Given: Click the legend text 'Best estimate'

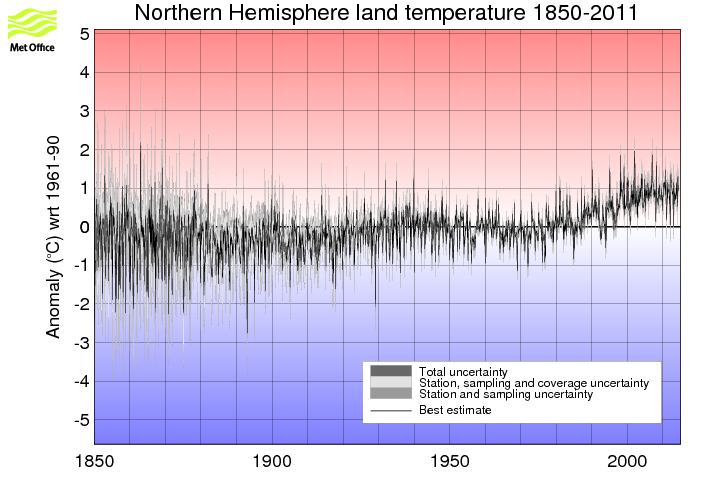Looking at the screenshot, I should (455, 410).
